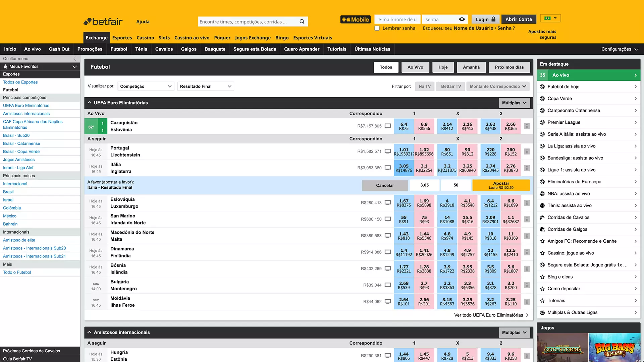Click horse icon beside Corridas de Cavalos
Image resolution: width=644 pixels, height=362 pixels.
542,218
